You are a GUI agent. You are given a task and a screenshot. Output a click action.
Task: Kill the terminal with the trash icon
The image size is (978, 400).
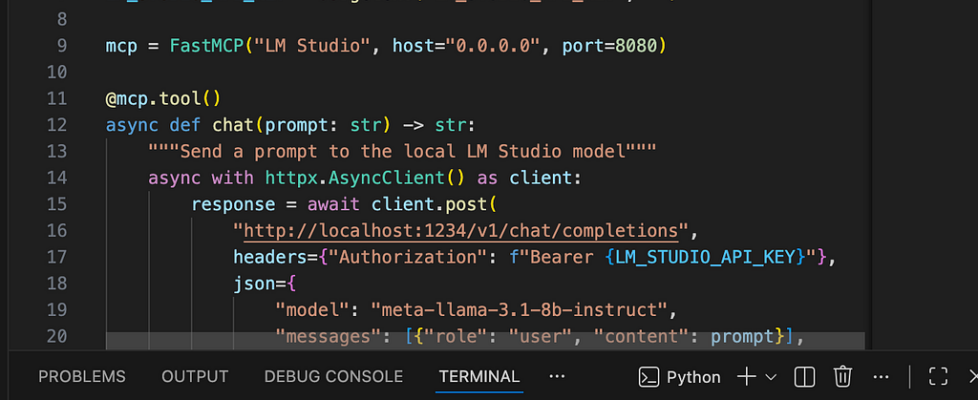tap(843, 377)
